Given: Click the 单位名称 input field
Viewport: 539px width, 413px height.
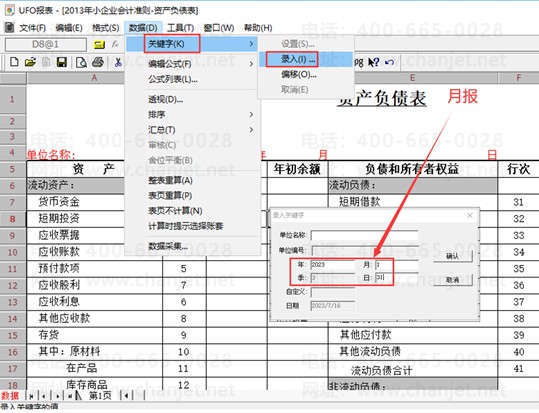Looking at the screenshot, I should (x=364, y=235).
